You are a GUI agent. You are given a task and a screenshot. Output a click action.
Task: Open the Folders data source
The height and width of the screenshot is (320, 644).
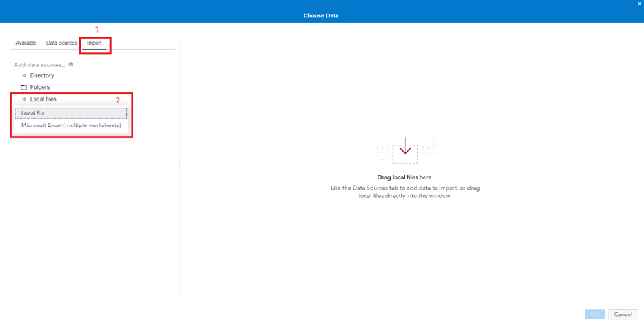(x=40, y=87)
